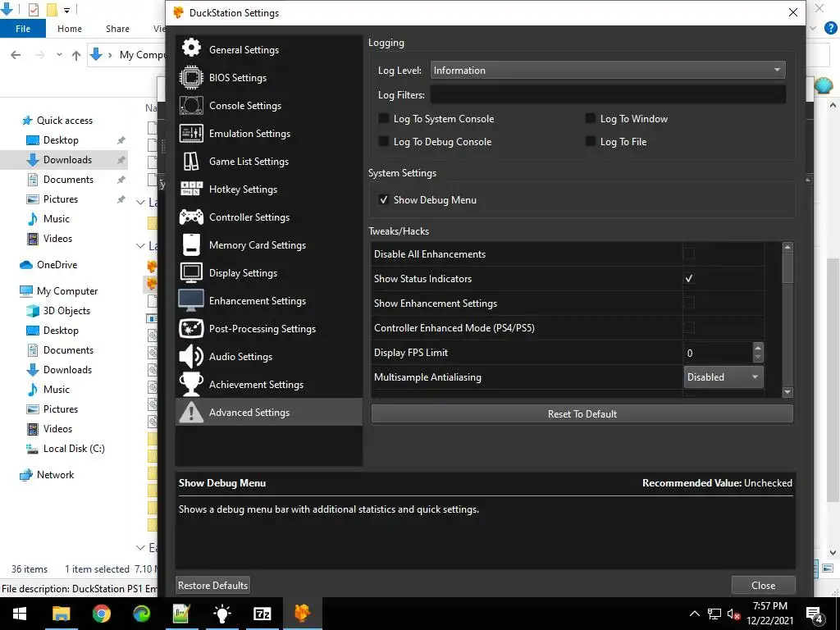
Task: Open Downloads under Quick access
Action: click(x=67, y=160)
